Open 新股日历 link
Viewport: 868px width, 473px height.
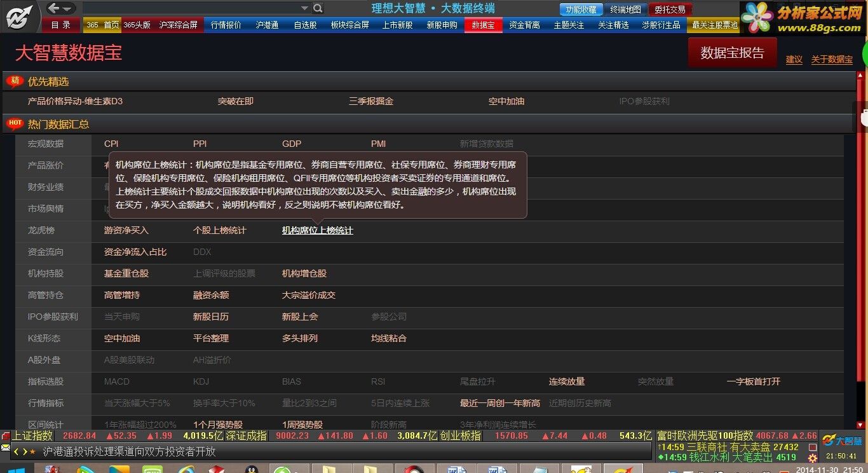pos(211,317)
